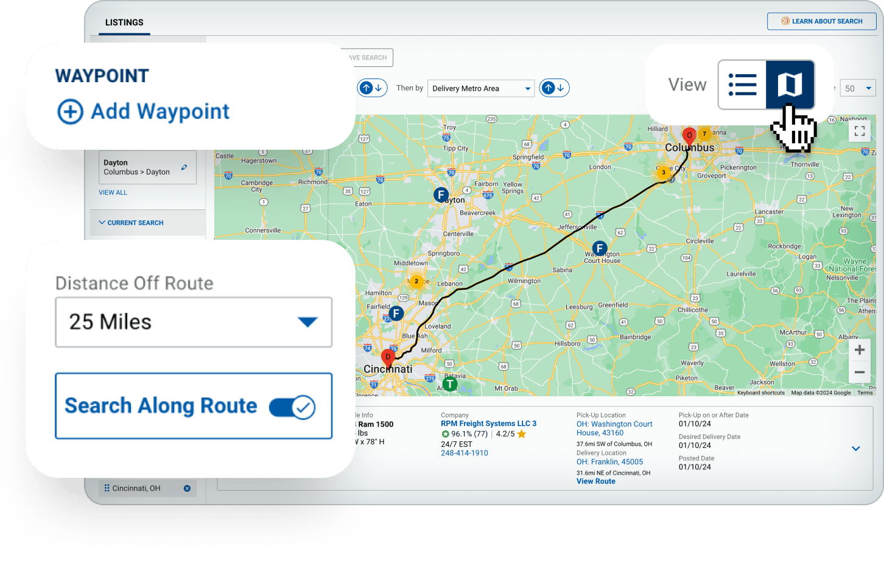Click the Add Waypoint plus icon
This screenshot has height=588, width=884.
(70, 112)
